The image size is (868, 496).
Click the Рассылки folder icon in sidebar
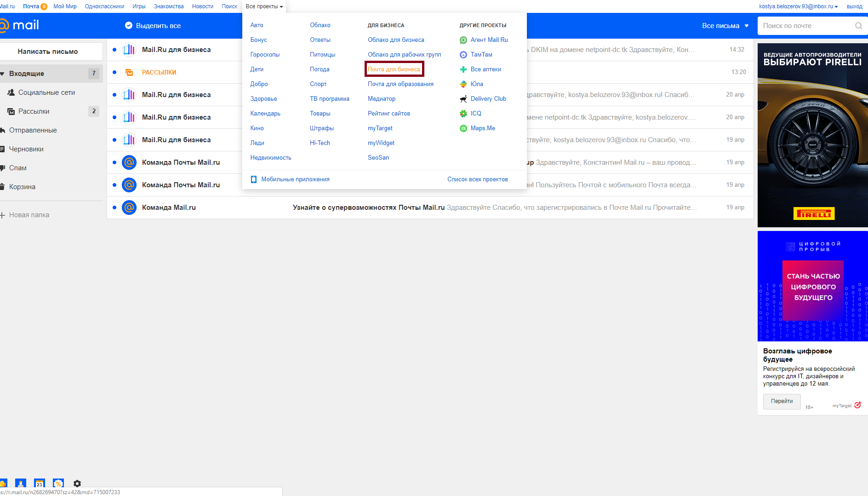point(11,111)
